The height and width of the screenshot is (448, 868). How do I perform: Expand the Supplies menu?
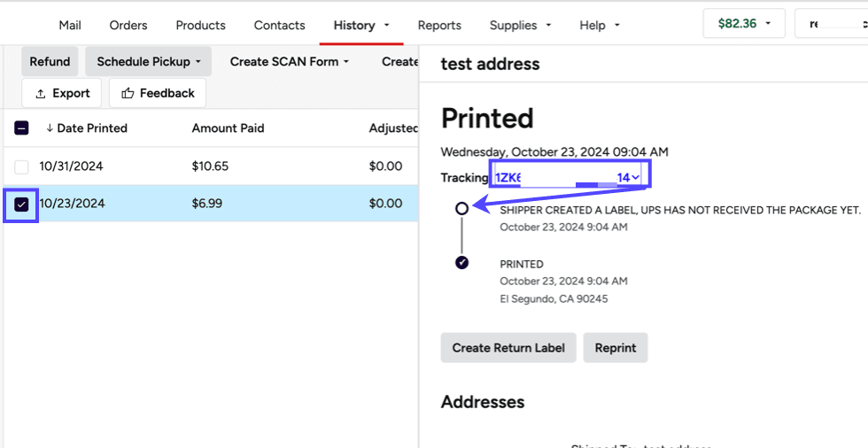tap(521, 25)
